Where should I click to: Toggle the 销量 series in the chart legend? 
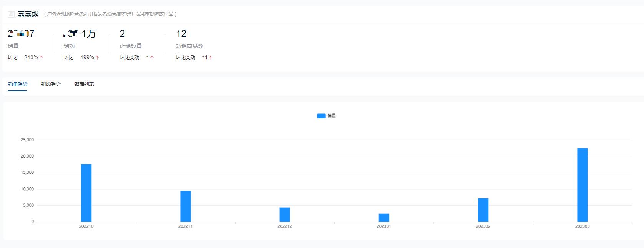(332, 116)
